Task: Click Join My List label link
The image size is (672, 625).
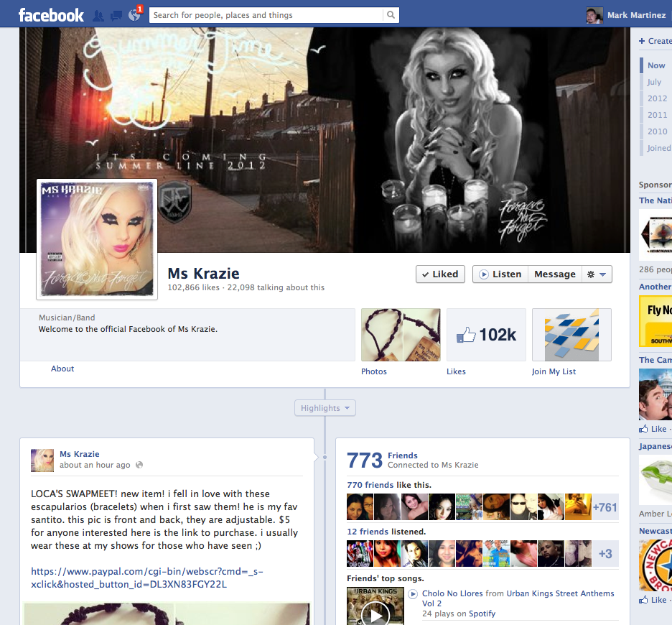Action: click(x=554, y=371)
